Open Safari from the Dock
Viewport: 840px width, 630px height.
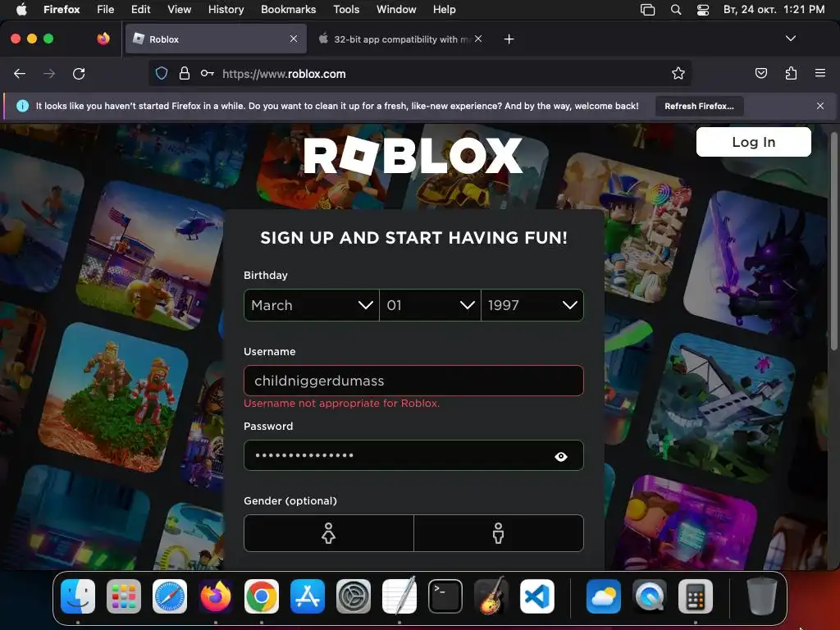(x=170, y=596)
